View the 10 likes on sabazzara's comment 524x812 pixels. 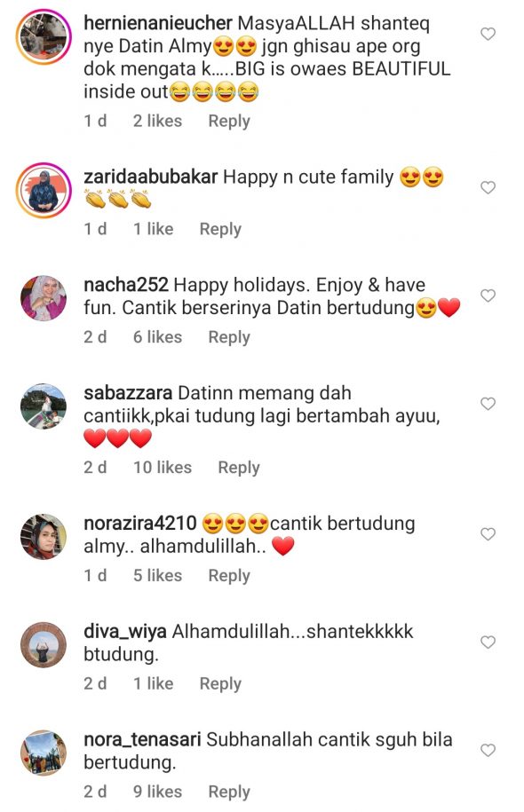(x=163, y=468)
